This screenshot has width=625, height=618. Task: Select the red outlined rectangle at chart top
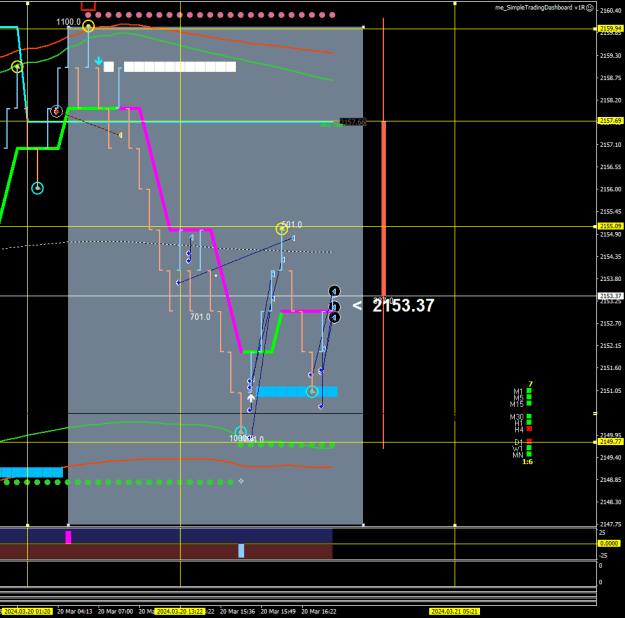(88, 6)
